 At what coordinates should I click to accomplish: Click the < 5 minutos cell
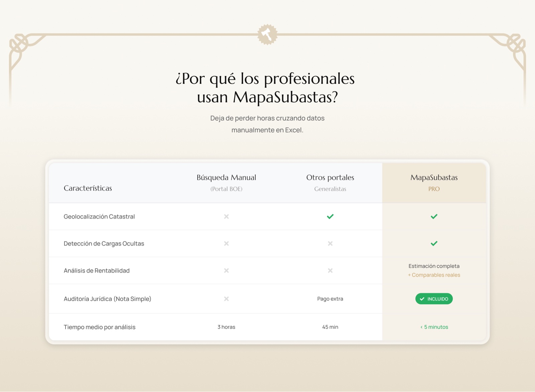point(434,327)
